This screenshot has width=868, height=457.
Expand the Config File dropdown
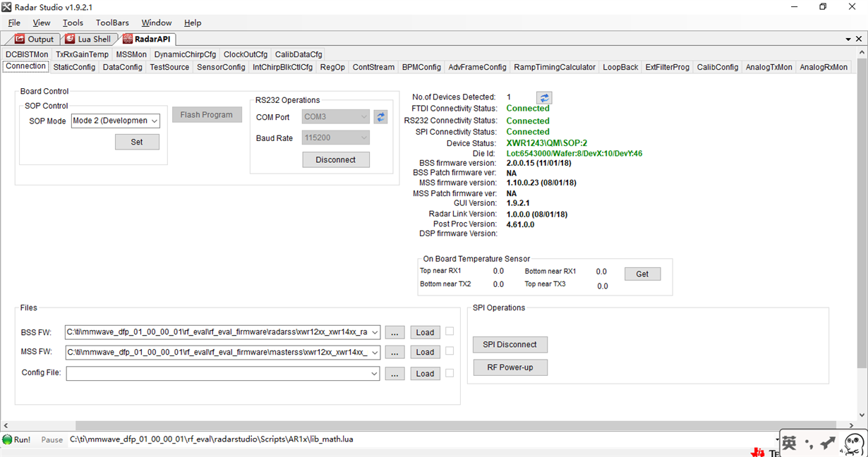tap(374, 374)
